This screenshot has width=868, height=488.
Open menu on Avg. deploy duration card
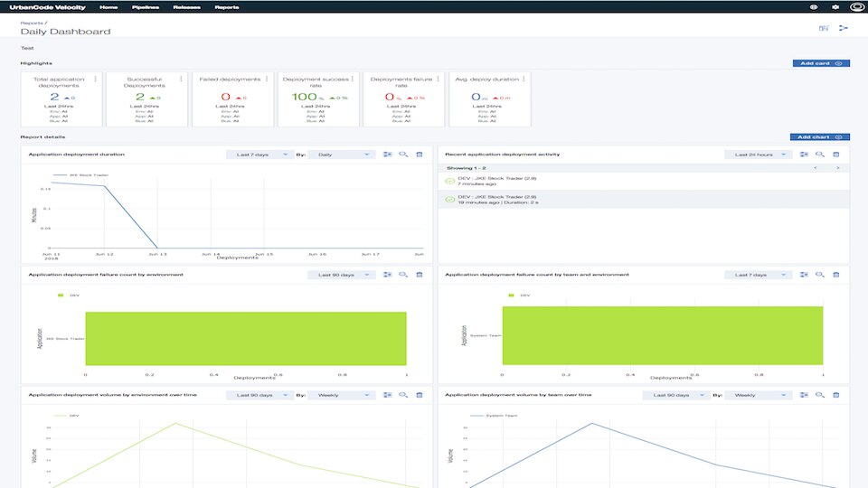524,80
